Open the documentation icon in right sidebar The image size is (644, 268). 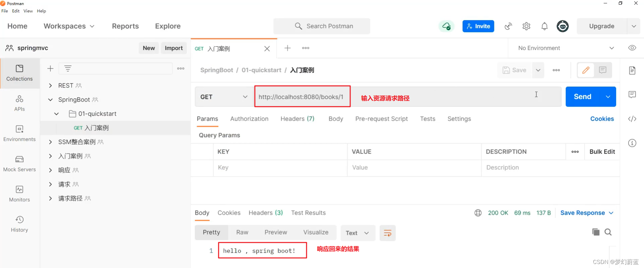coord(632,70)
